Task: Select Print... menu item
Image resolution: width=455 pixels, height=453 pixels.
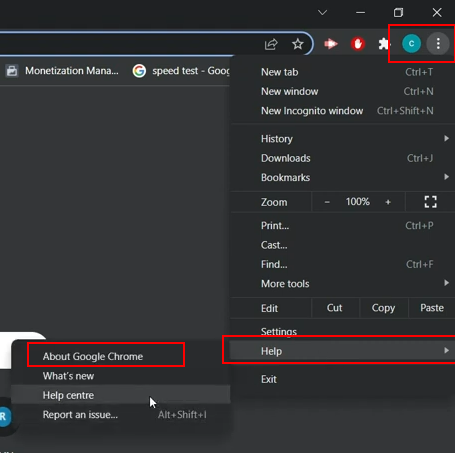Action: click(x=343, y=226)
